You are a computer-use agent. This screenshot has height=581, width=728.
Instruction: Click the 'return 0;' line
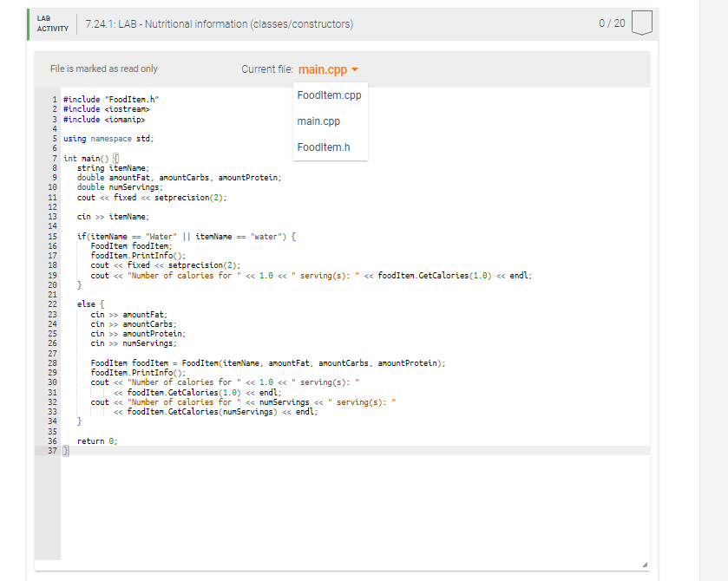point(97,441)
